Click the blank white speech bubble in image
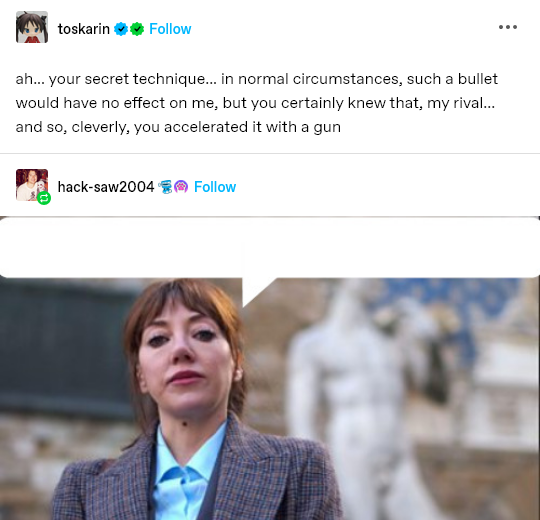 [270, 247]
